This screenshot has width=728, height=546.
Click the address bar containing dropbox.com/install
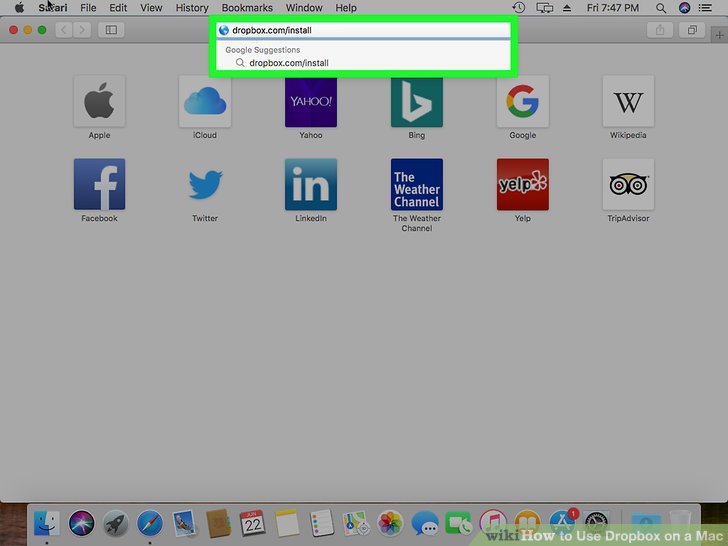pyautogui.click(x=364, y=30)
